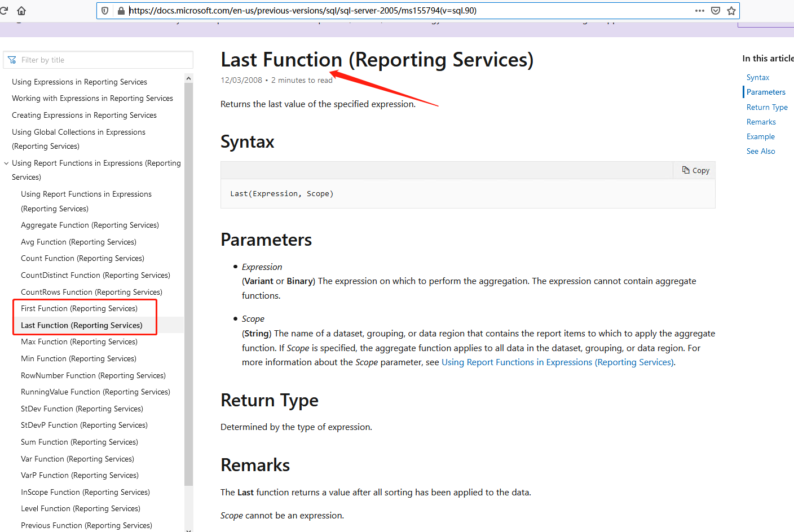The width and height of the screenshot is (794, 532).
Task: Go to the browser home page
Action: click(21, 10)
